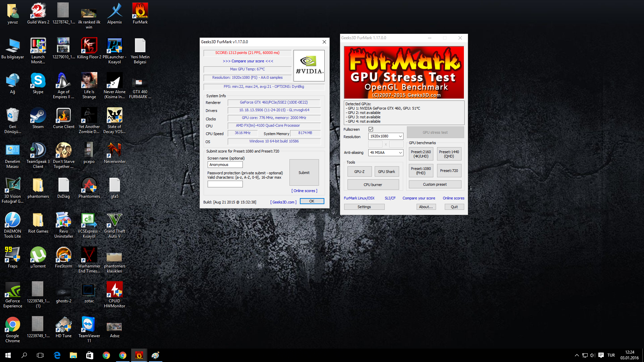This screenshot has width=644, height=362.
Task: Select Preset:2160 4K/UHD benchmark
Action: click(420, 154)
